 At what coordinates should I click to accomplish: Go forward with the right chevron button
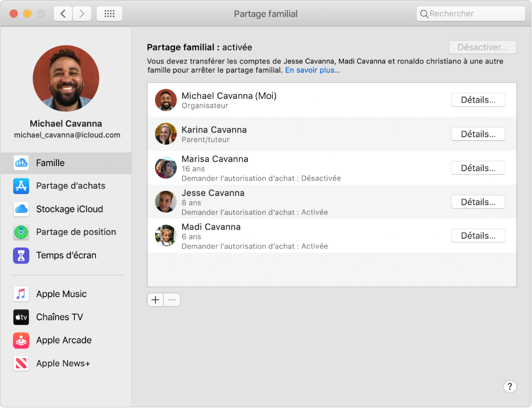click(x=82, y=14)
